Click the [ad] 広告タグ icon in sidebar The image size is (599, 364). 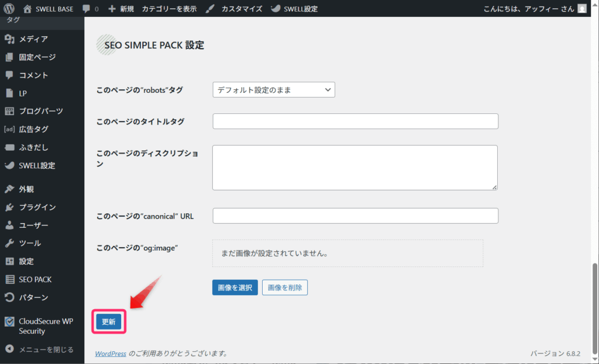9,129
